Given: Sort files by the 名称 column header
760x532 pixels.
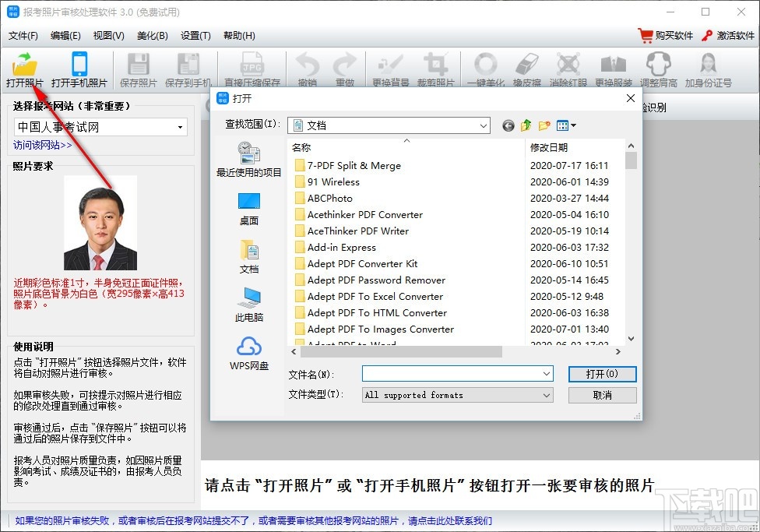Looking at the screenshot, I should click(x=407, y=147).
